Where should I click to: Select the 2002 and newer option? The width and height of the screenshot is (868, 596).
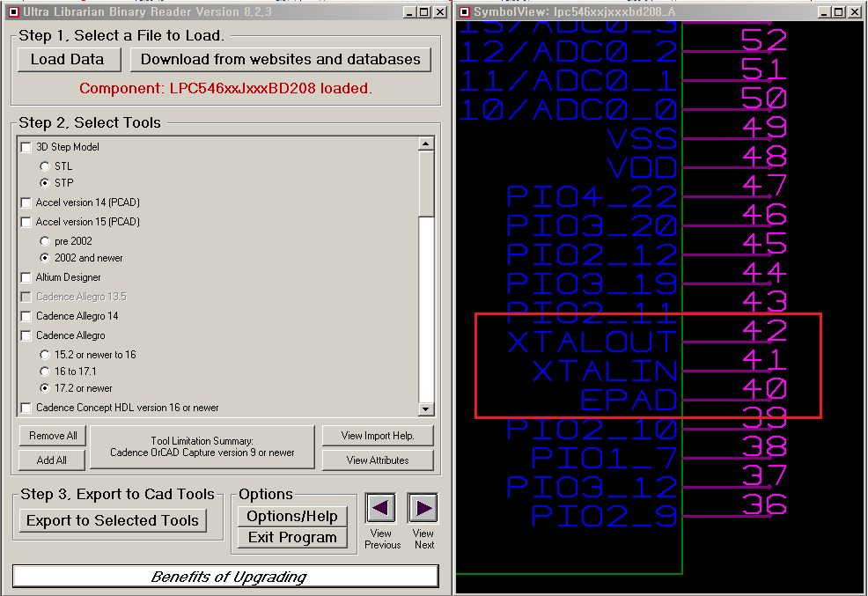(45, 258)
